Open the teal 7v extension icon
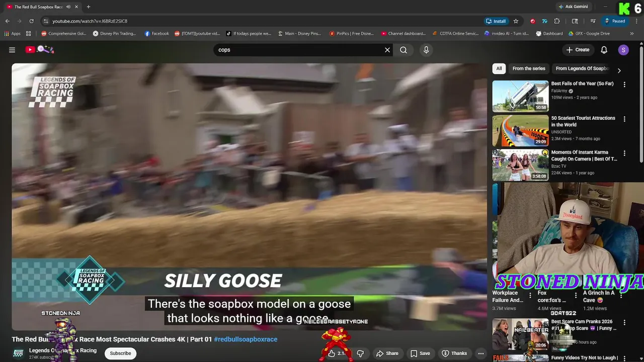The height and width of the screenshot is (362, 644). pyautogui.click(x=544, y=21)
